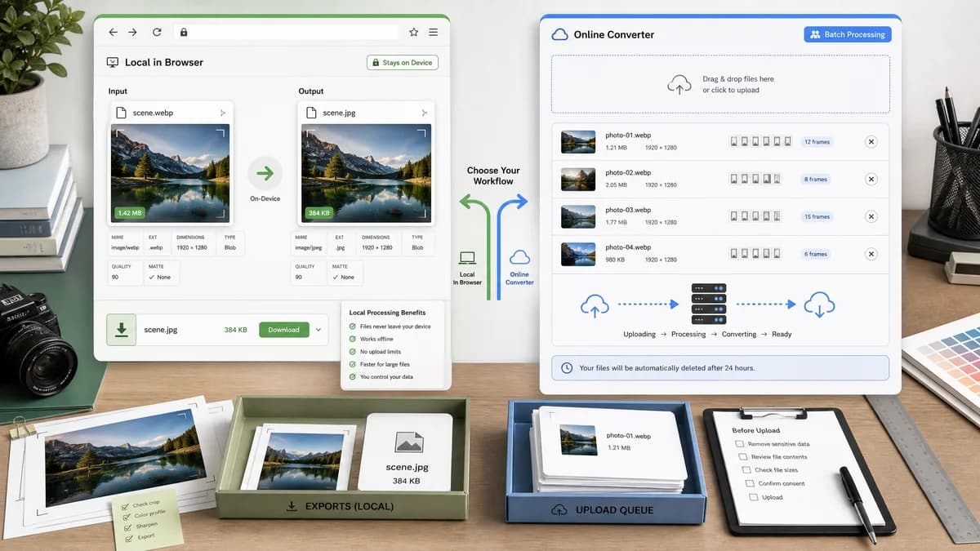Remove photo-03.webp with its X button
This screenshot has height=551, width=980.
[871, 216]
